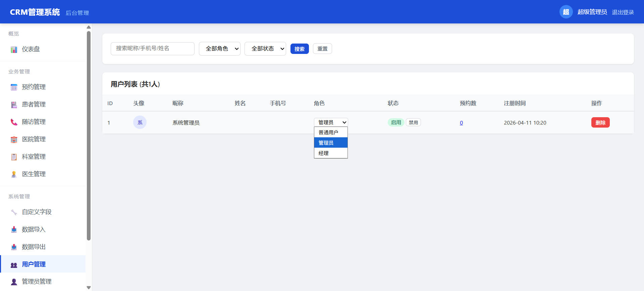
Task: Go to 管理员管理 in the sidebar
Action: click(37, 282)
